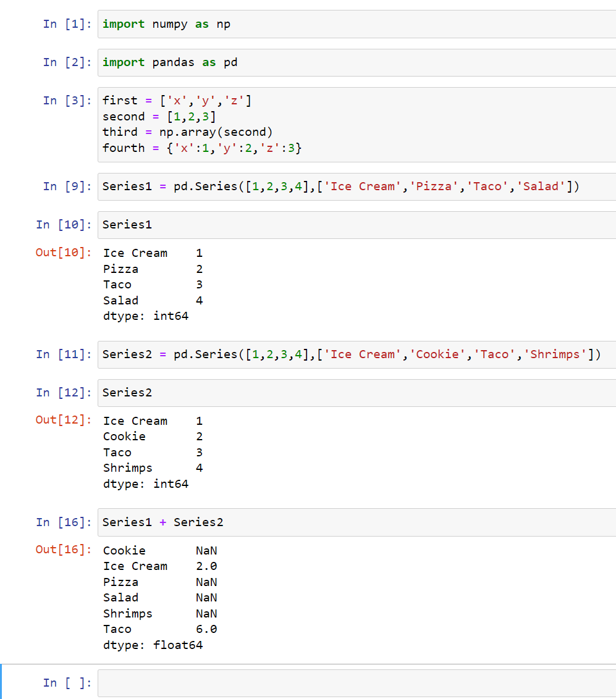Click the cell defining Series1 with pd.Series
This screenshot has width=616, height=699.
pos(357,186)
